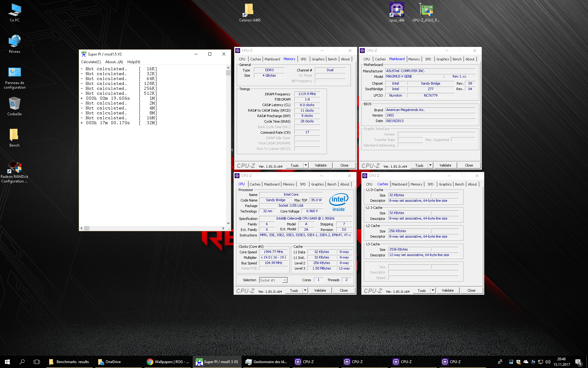Image resolution: width=588 pixels, height=368 pixels.
Task: Switch to OneDrive taskbar item
Action: (x=119, y=362)
